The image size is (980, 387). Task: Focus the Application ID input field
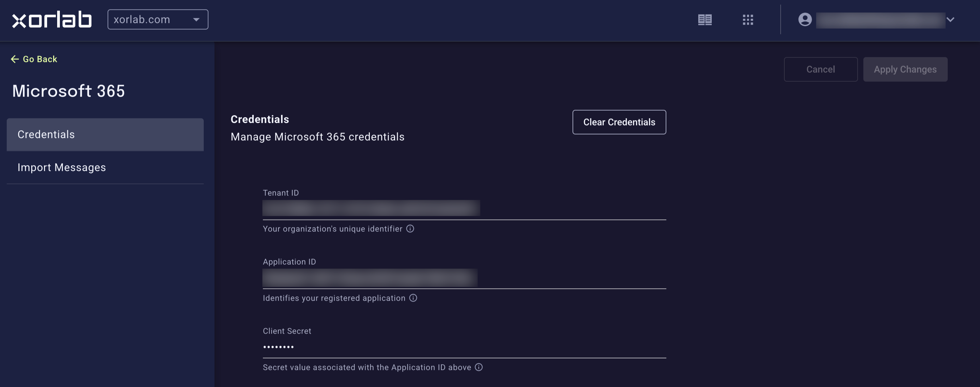click(x=464, y=278)
